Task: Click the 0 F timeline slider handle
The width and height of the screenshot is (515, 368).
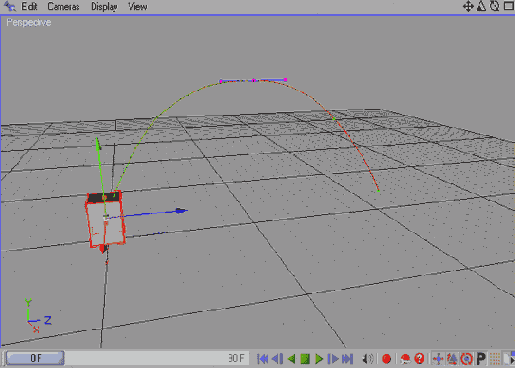Action: click(35, 358)
